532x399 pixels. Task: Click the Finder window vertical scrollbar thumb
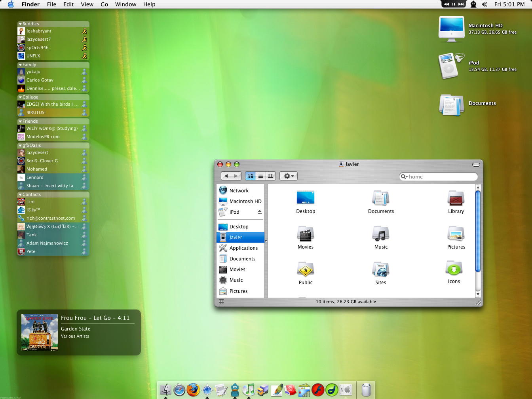[x=478, y=232]
